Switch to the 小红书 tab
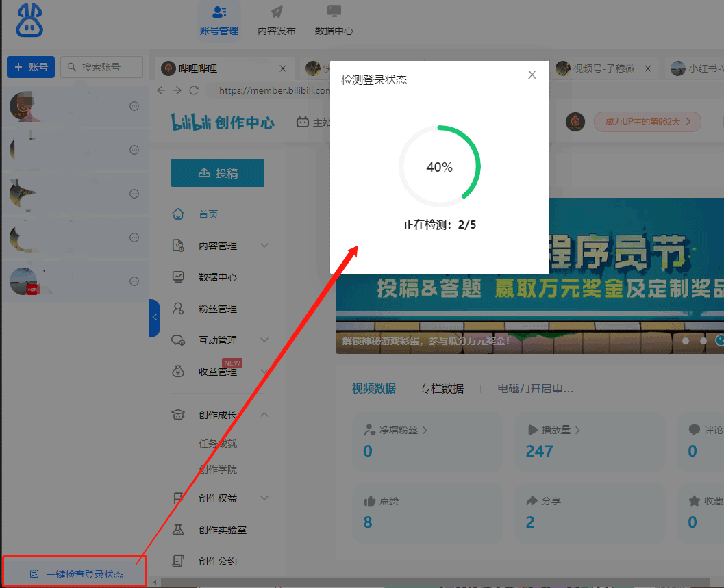This screenshot has width=724, height=588. pos(696,68)
